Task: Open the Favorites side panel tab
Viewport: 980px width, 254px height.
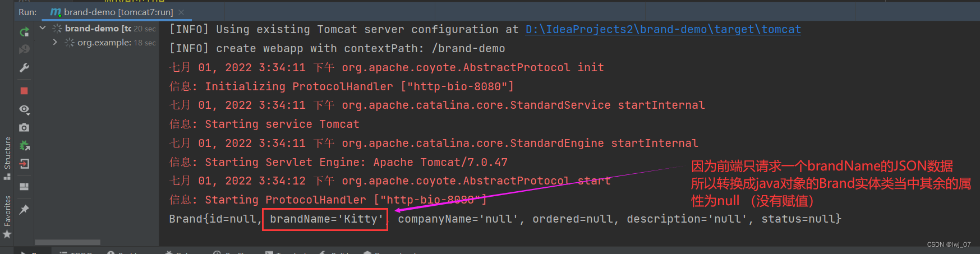Action: pyautogui.click(x=7, y=211)
